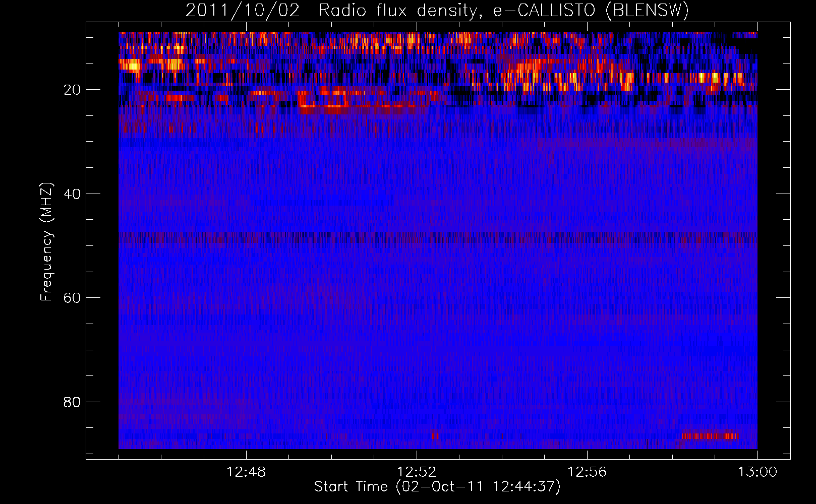
Task: Click the 80 MHz frequency tick label
Action: [x=72, y=402]
